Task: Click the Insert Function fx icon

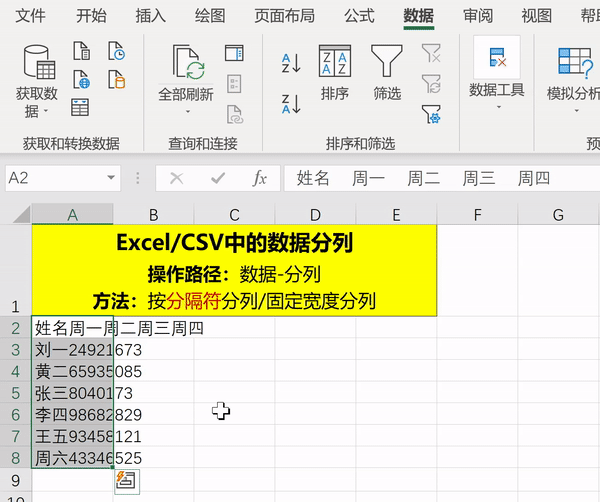Action: click(x=259, y=178)
